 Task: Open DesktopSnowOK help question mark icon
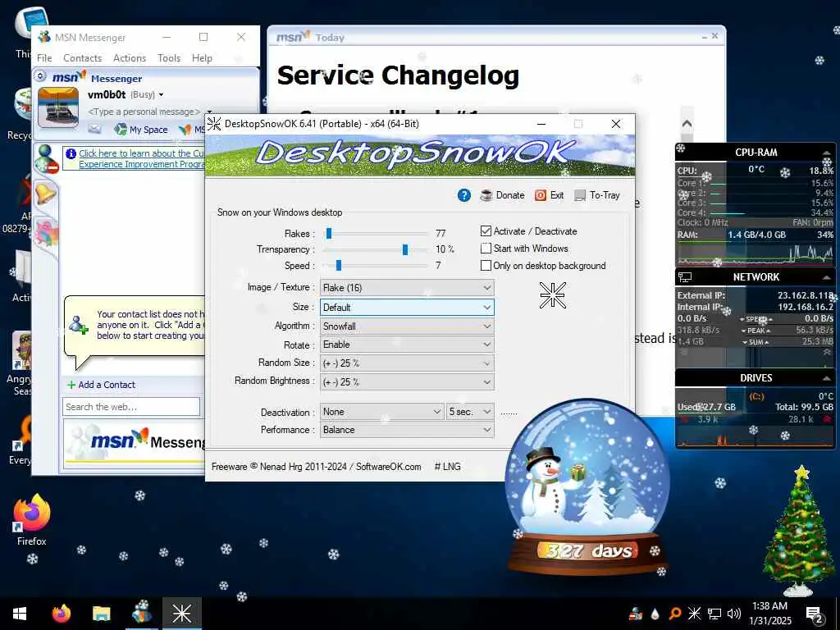[x=464, y=195]
